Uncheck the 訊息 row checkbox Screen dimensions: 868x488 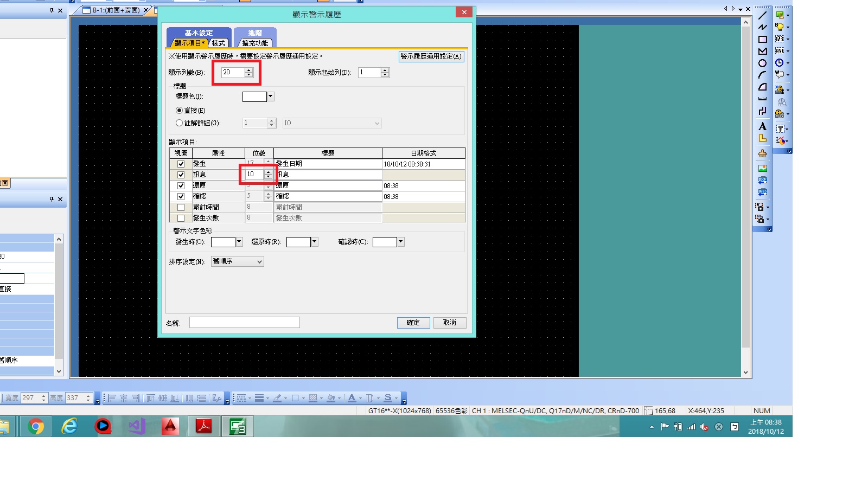tap(181, 175)
